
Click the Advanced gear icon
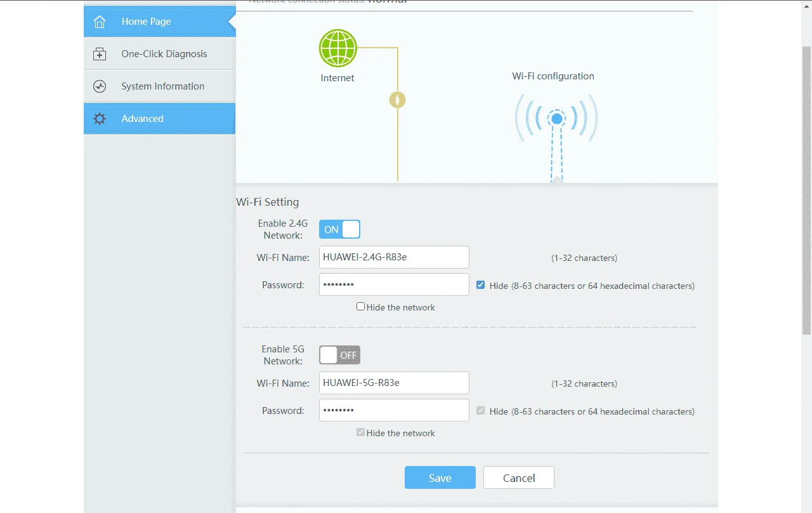click(x=100, y=119)
